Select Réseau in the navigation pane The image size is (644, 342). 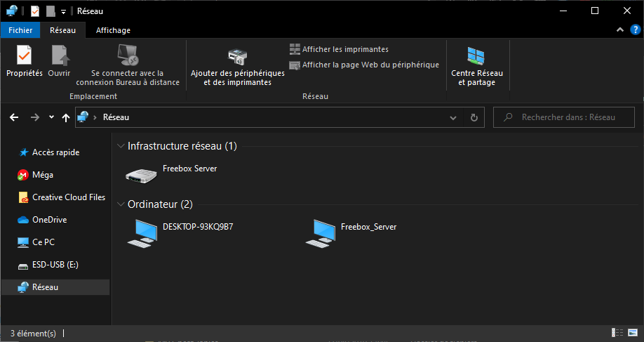55,287
